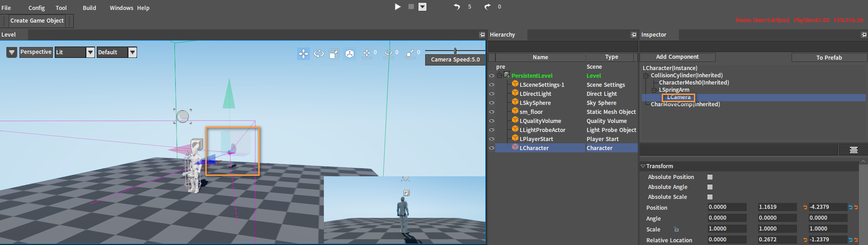The height and width of the screenshot is (245, 868).
Task: Select LSkySphere cube icon in hierarchy
Action: pos(515,102)
